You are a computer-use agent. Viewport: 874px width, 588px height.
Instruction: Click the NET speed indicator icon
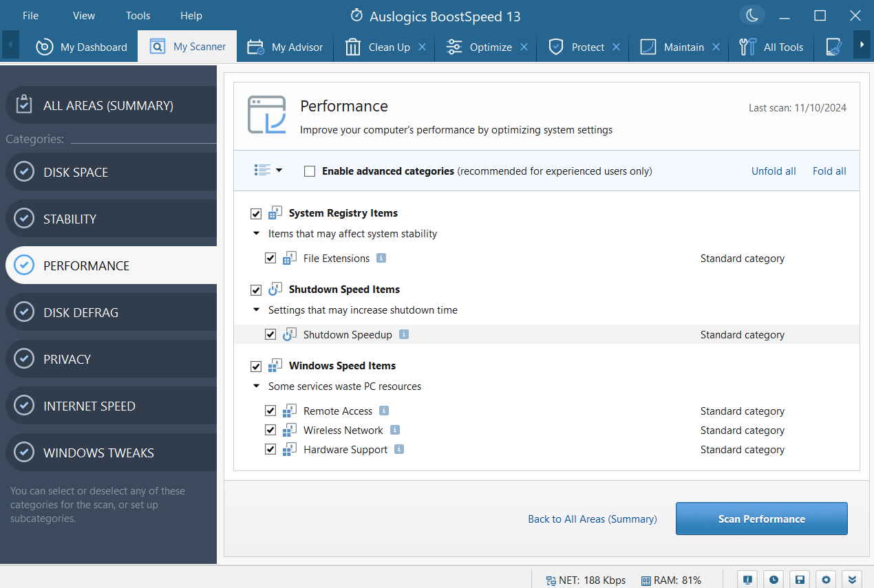[551, 580]
